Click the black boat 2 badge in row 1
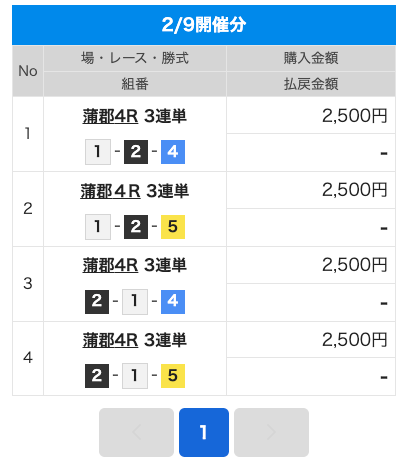Image resolution: width=408 pixels, height=466 pixels. (136, 152)
